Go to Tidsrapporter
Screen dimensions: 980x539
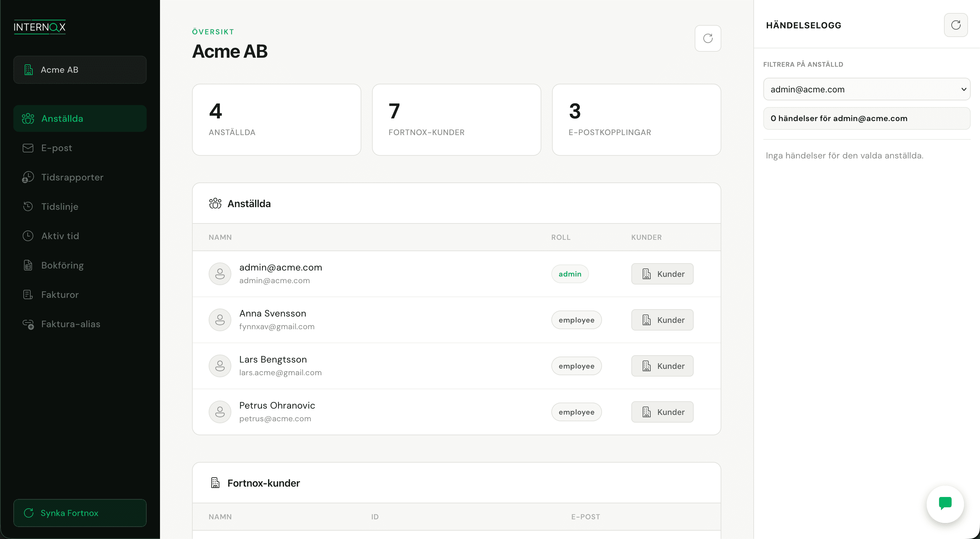80,177
